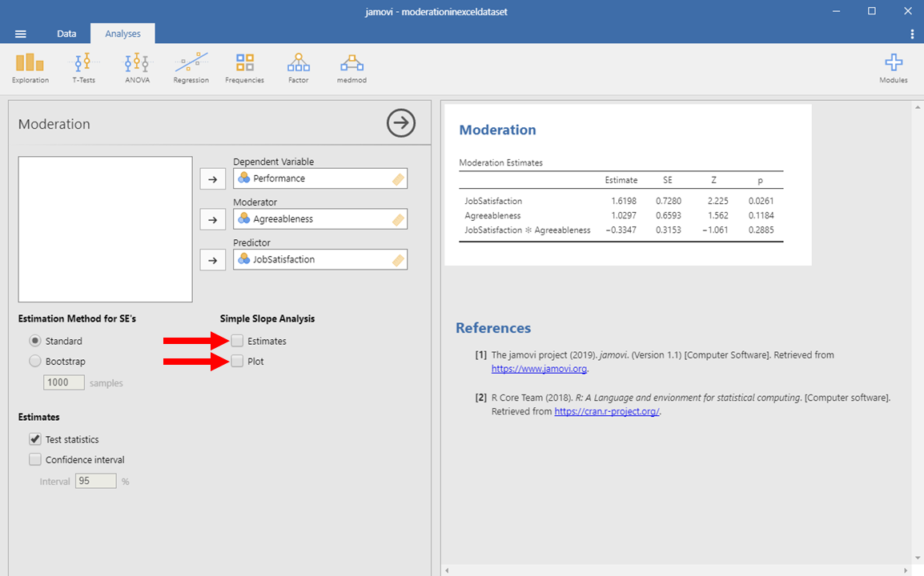This screenshot has width=924, height=576.
Task: Select the Bootstrap estimation method
Action: (35, 362)
